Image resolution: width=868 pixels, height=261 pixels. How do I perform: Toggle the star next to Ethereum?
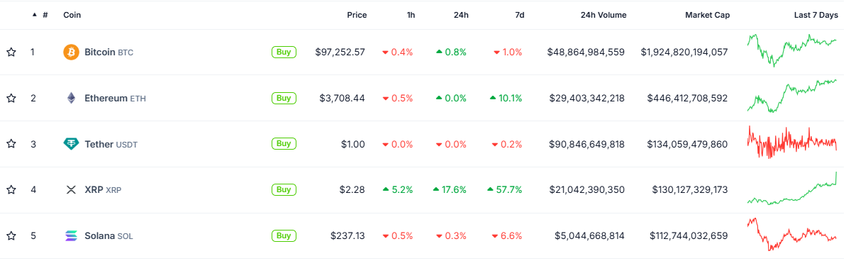[x=11, y=98]
